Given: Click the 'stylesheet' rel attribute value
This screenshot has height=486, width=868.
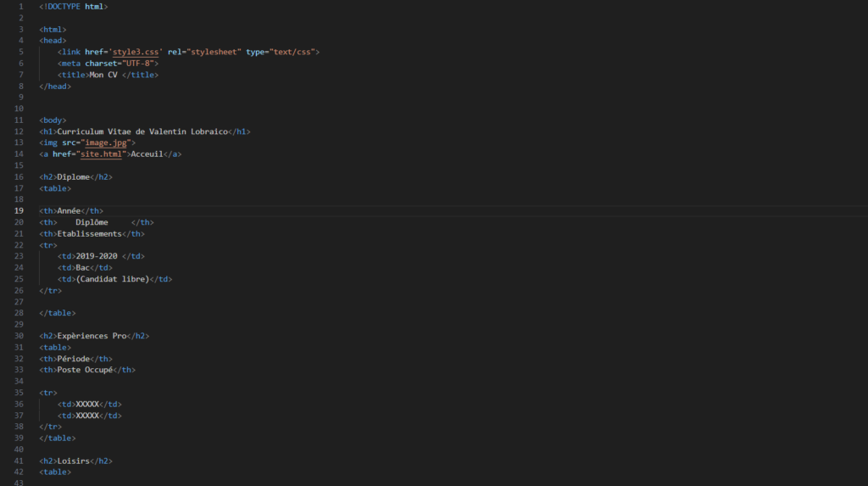Looking at the screenshot, I should [214, 52].
